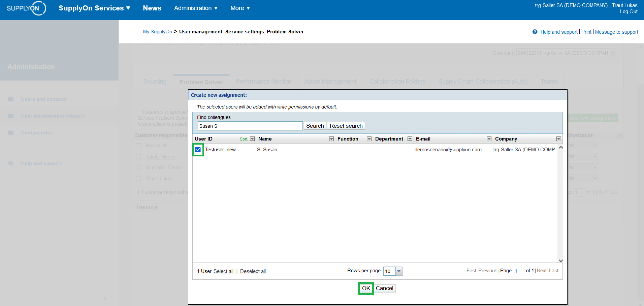Open Function column dropdown menu
644x306 pixels.
tap(369, 139)
